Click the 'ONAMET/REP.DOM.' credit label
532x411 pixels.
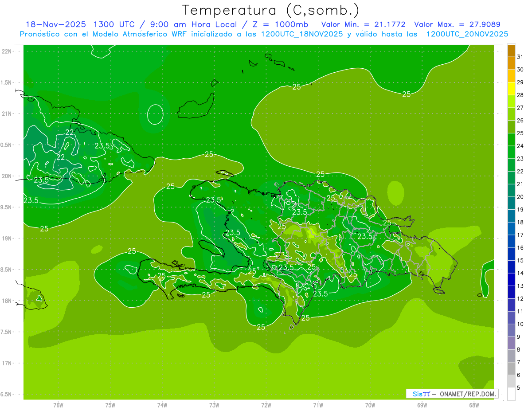[x=467, y=394]
